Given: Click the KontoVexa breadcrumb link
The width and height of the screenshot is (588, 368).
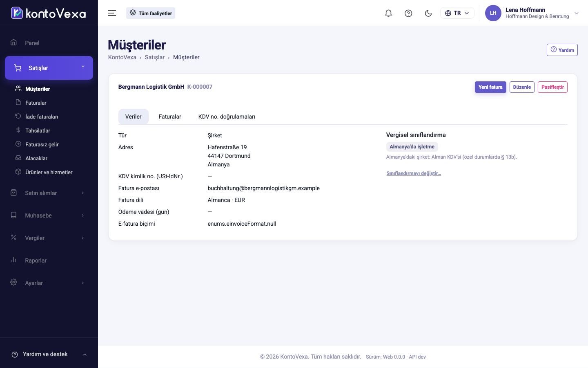Looking at the screenshot, I should (122, 57).
